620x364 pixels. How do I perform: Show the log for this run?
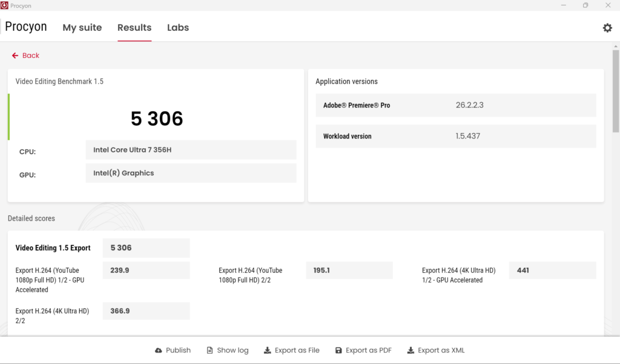[228, 350]
